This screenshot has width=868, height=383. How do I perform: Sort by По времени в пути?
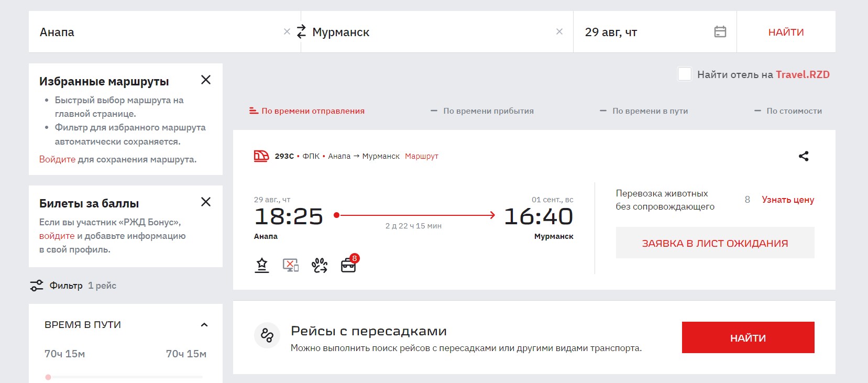pyautogui.click(x=644, y=111)
